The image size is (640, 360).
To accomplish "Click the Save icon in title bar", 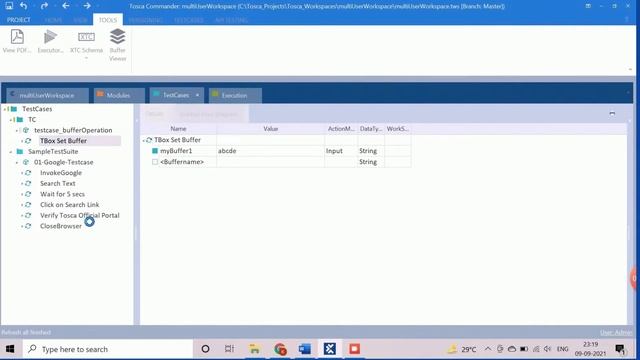I will click(9, 6).
